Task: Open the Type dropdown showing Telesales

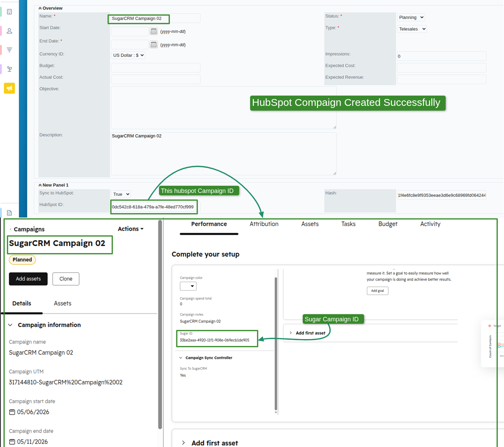Action: coord(412,29)
